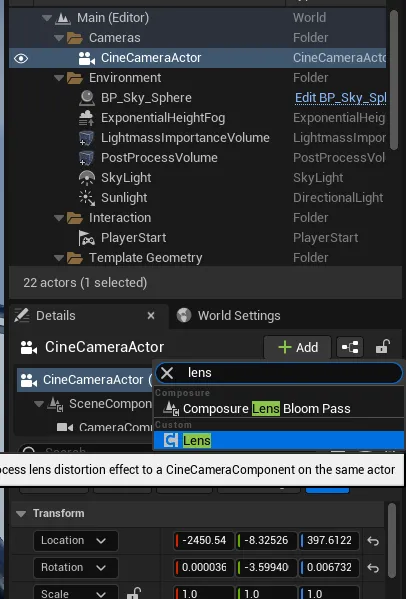Viewport: 406px width, 599px height.
Task: Clear the lens search with X icon
Action: 167,372
